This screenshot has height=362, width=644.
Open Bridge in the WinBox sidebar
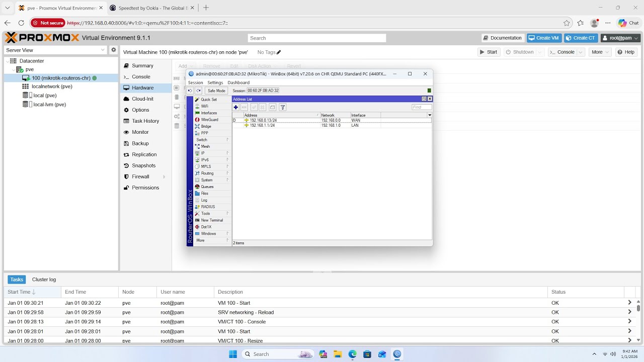pos(206,126)
